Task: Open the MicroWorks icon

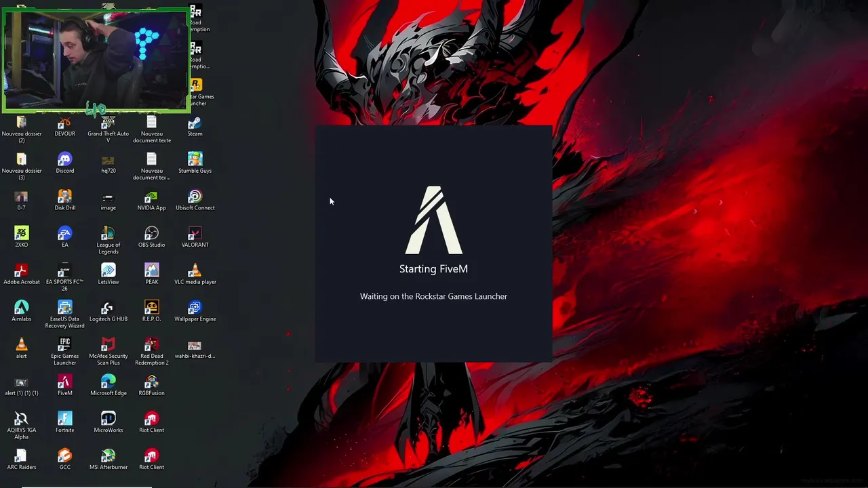Action: pyautogui.click(x=108, y=423)
